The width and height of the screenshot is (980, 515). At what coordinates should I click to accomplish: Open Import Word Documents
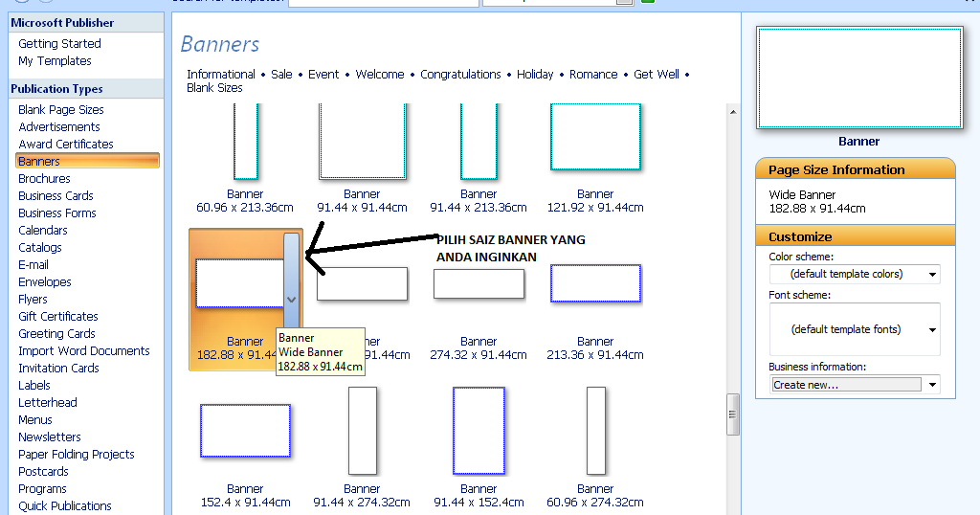(x=84, y=350)
